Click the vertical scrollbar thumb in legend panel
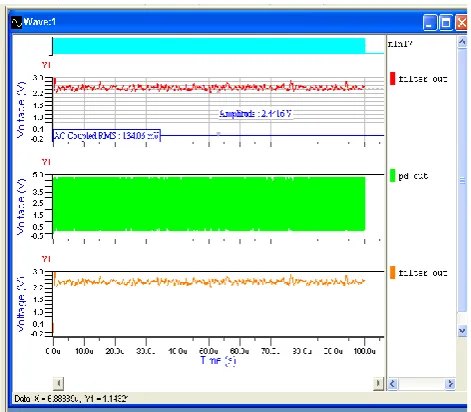The height and width of the screenshot is (412, 471). click(462, 180)
